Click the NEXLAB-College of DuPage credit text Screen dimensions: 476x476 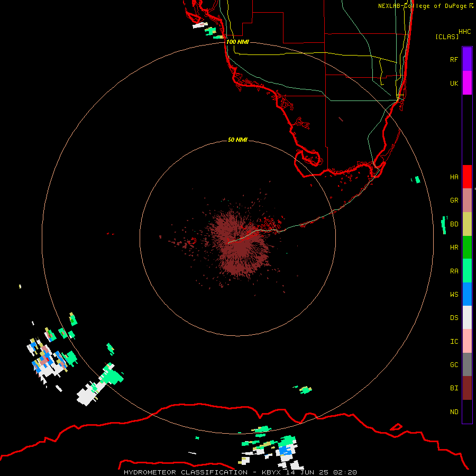[x=423, y=6]
